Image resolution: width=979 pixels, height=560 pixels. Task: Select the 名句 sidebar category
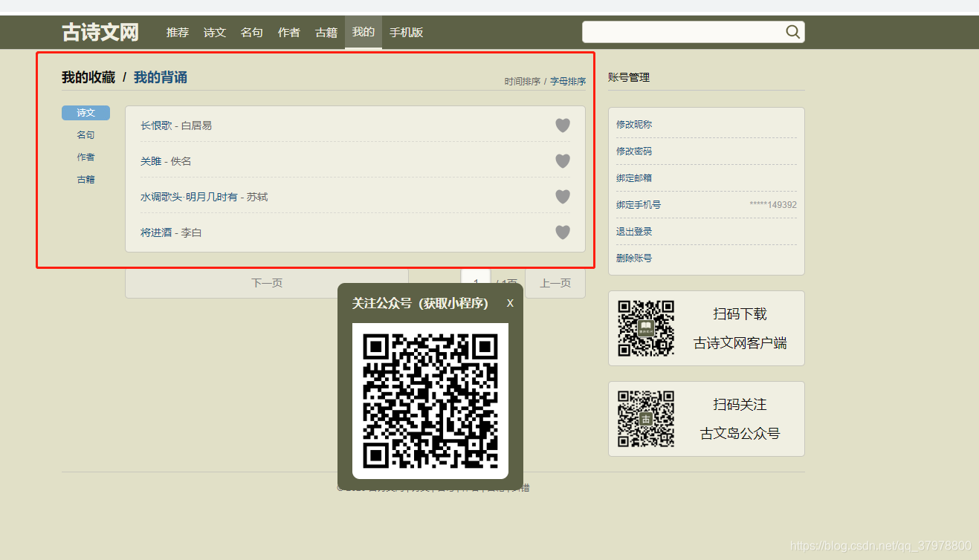(x=85, y=135)
